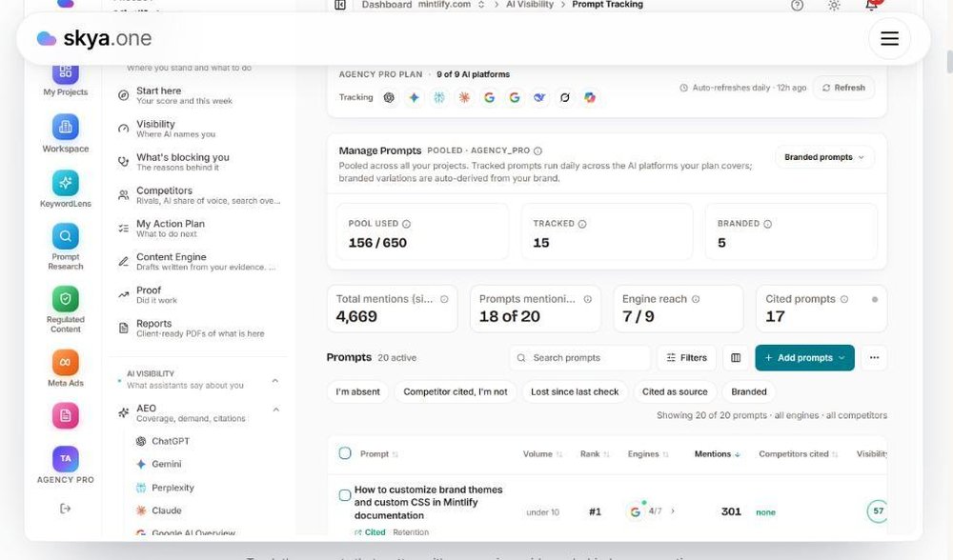Apply Cited as source chip

(675, 391)
